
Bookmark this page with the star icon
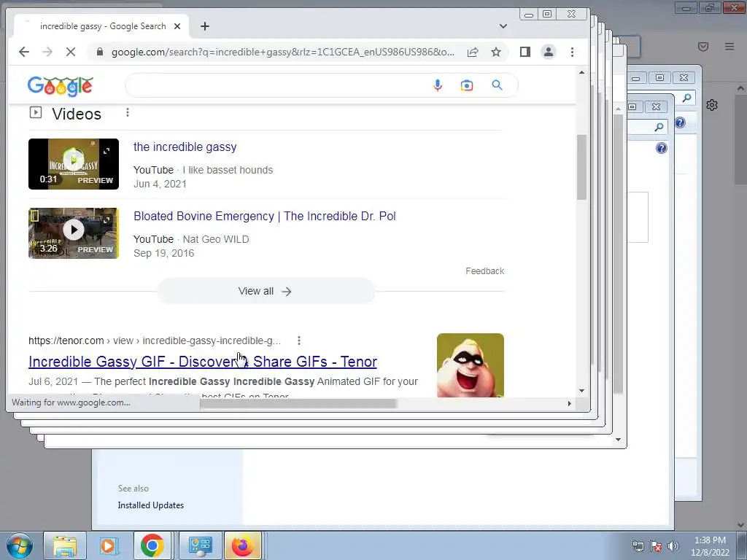[496, 52]
